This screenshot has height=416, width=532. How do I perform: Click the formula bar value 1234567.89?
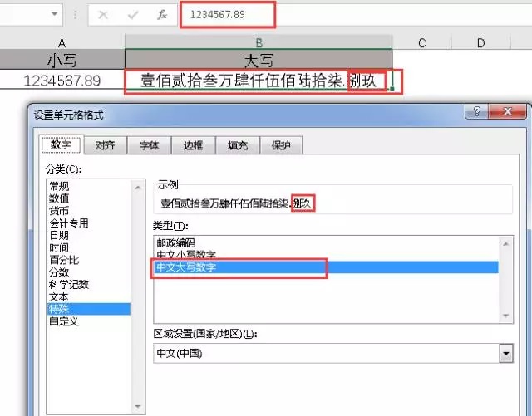point(217,15)
